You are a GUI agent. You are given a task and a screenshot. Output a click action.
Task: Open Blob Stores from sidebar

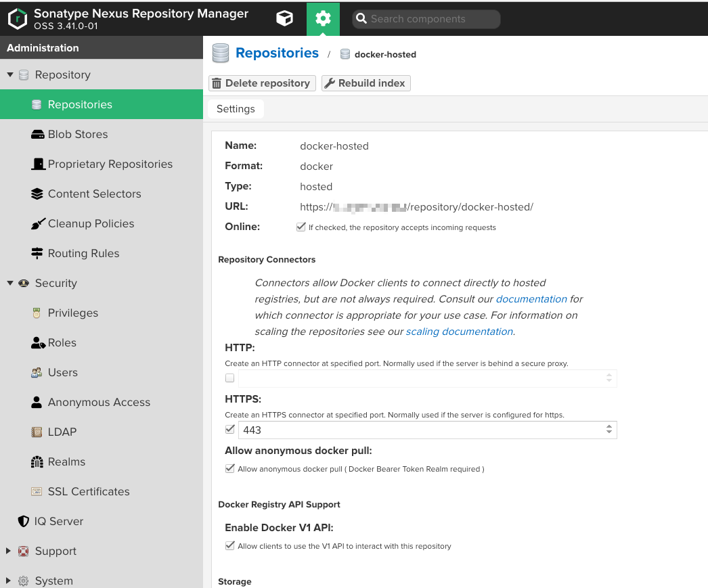[x=77, y=134]
